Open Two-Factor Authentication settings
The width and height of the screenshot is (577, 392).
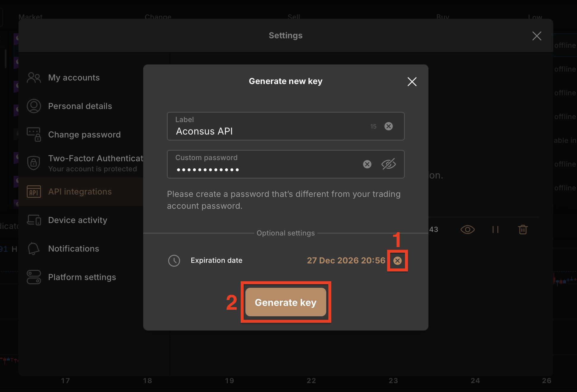click(95, 158)
